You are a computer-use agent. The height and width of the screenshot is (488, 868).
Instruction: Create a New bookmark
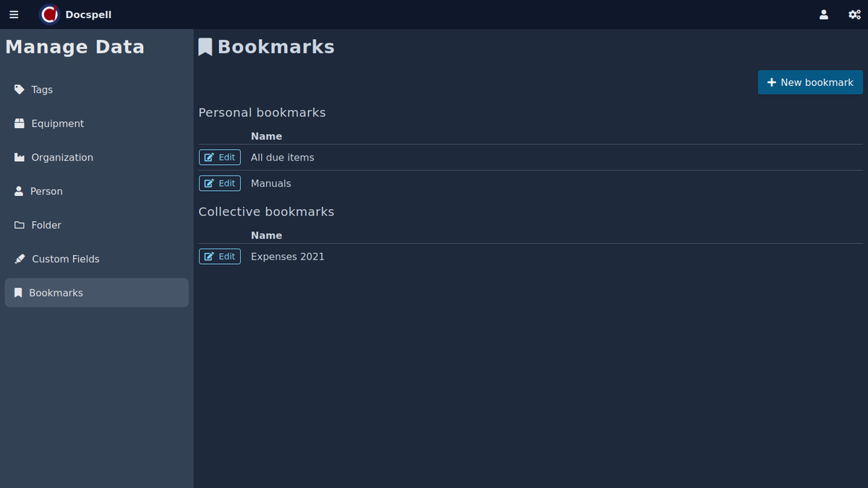point(810,82)
